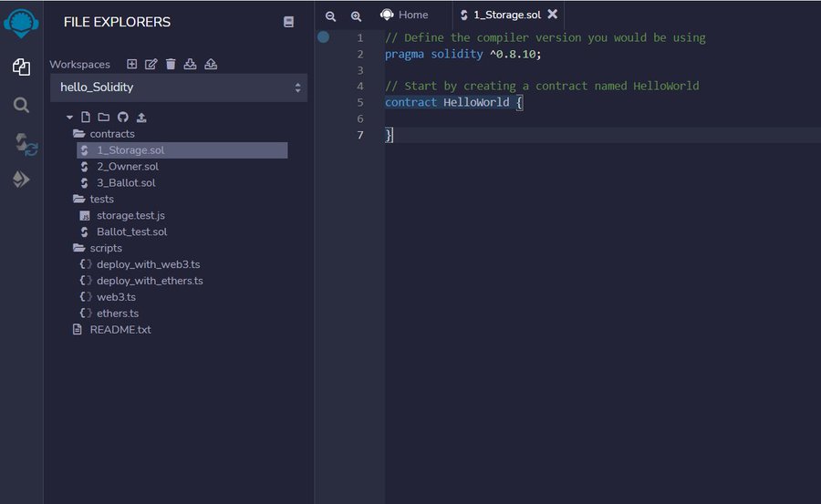Open the File Explorers sidebar icon
821x504 pixels.
(21, 67)
